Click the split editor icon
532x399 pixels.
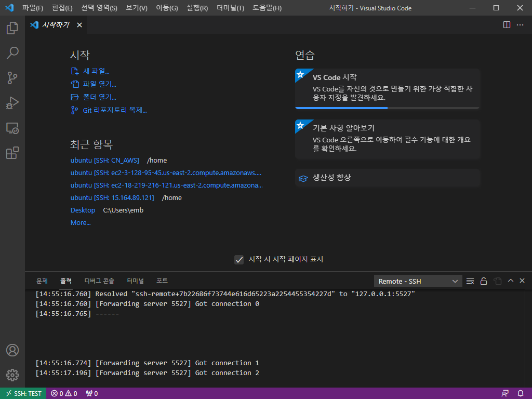click(x=507, y=25)
